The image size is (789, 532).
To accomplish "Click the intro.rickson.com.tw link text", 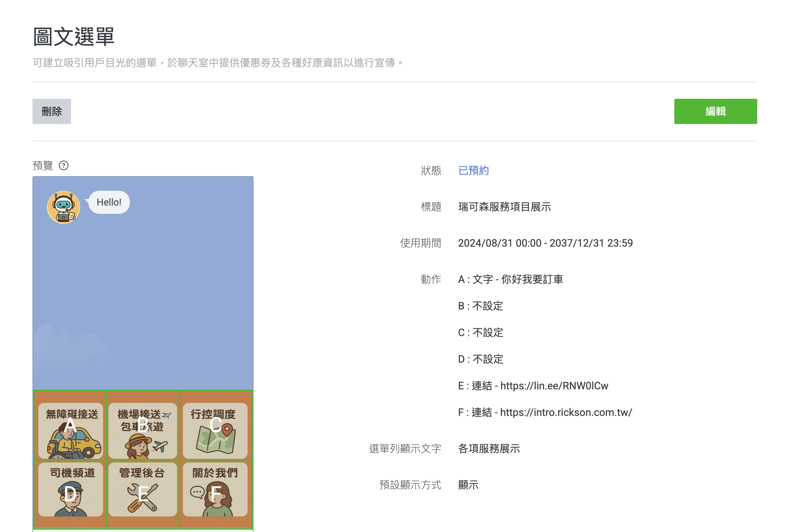I will [x=566, y=412].
